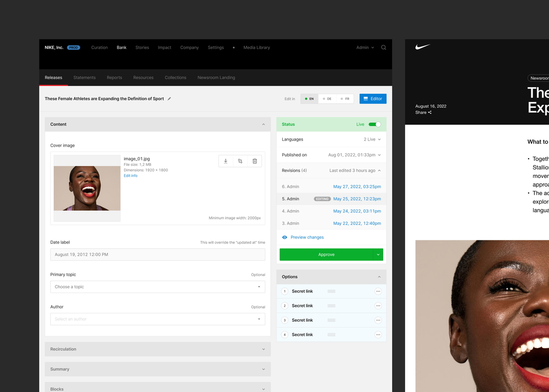Toggle the Live status switch
549x392 pixels.
click(x=374, y=125)
